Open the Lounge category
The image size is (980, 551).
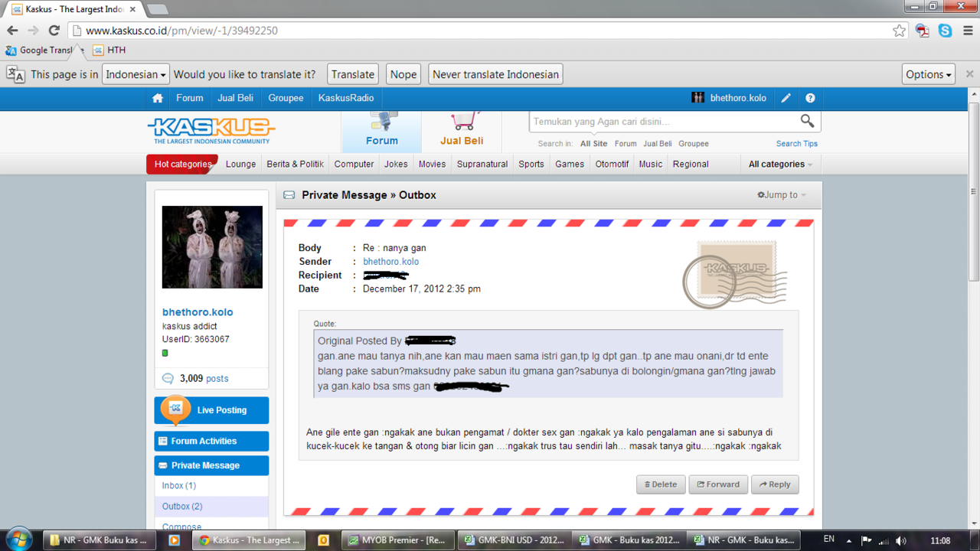[240, 164]
